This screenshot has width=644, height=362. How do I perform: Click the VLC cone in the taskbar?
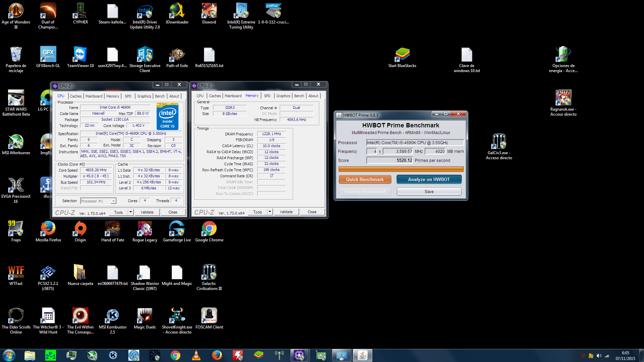[196, 355]
